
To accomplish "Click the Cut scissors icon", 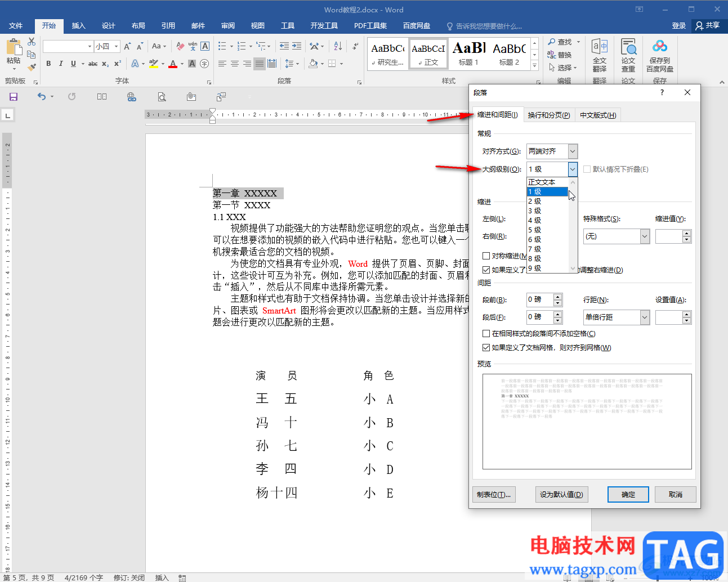I will point(32,42).
